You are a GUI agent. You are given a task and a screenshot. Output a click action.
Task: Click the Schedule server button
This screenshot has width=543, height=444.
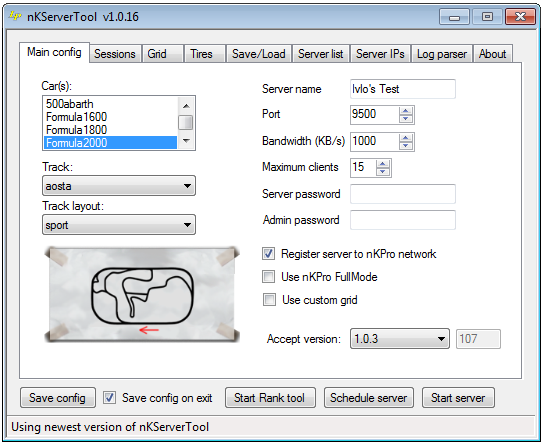point(368,398)
